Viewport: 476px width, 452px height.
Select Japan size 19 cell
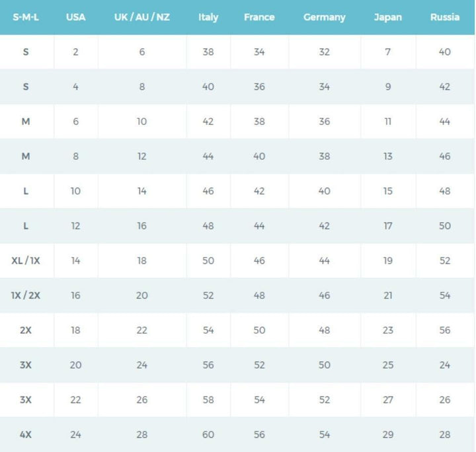coord(387,260)
